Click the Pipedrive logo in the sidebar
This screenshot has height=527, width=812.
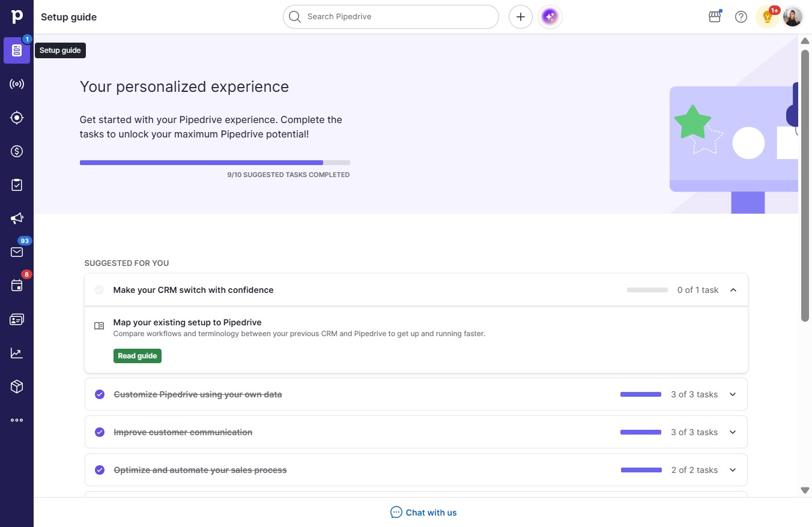[x=17, y=17]
